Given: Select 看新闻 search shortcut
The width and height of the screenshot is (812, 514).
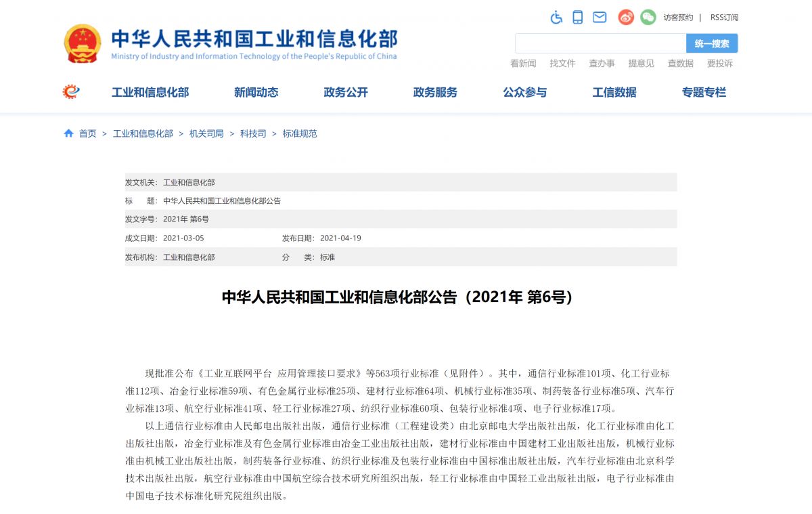Looking at the screenshot, I should tap(523, 64).
